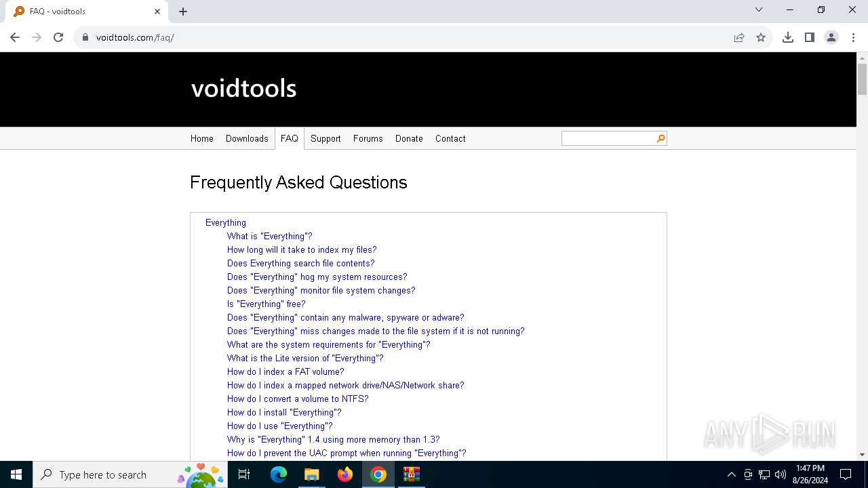Click the site search input box
The width and height of the screenshot is (868, 488).
(x=608, y=138)
